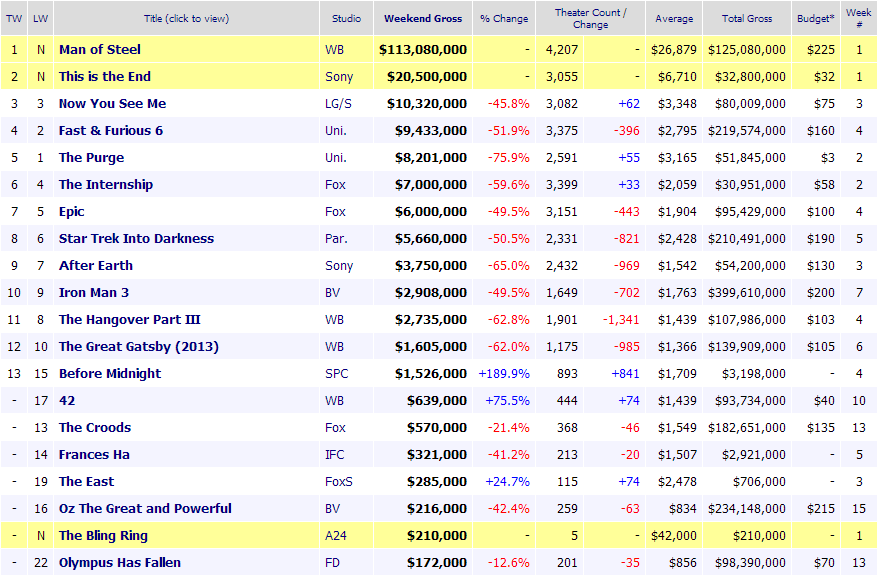Click Uni. studio in Fast & Furious 6 row
This screenshot has width=878, height=577.
pyautogui.click(x=335, y=131)
